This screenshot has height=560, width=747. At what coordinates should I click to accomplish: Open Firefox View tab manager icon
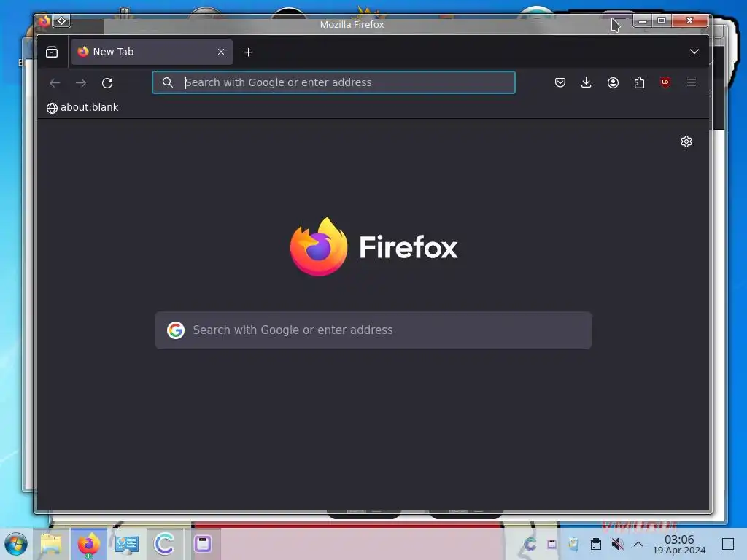click(52, 52)
